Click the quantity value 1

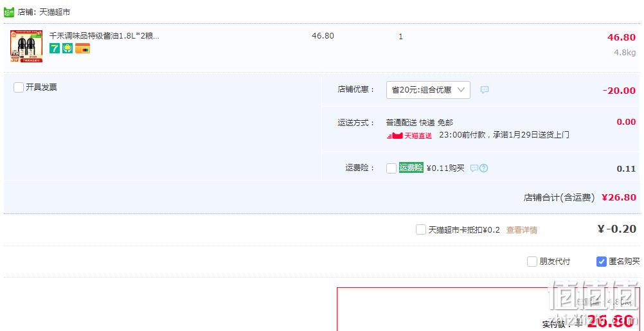(x=400, y=37)
